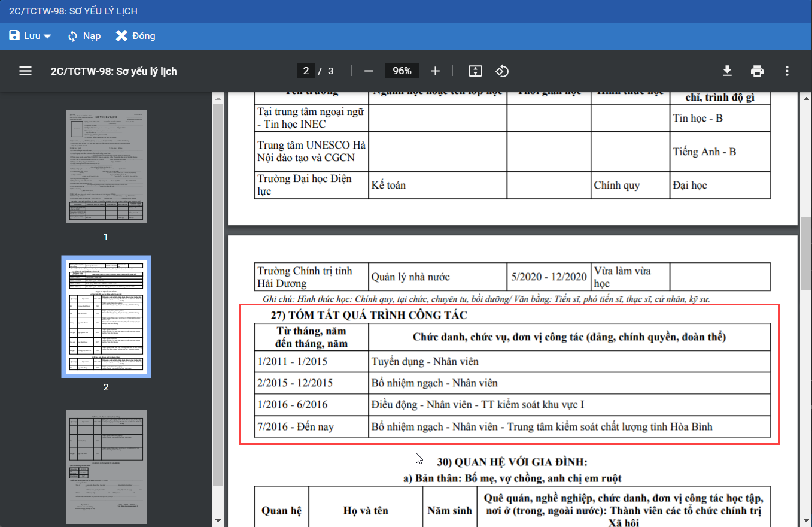Image resolution: width=812 pixels, height=527 pixels.
Task: Select page 2 thumbnail
Action: pyautogui.click(x=106, y=317)
